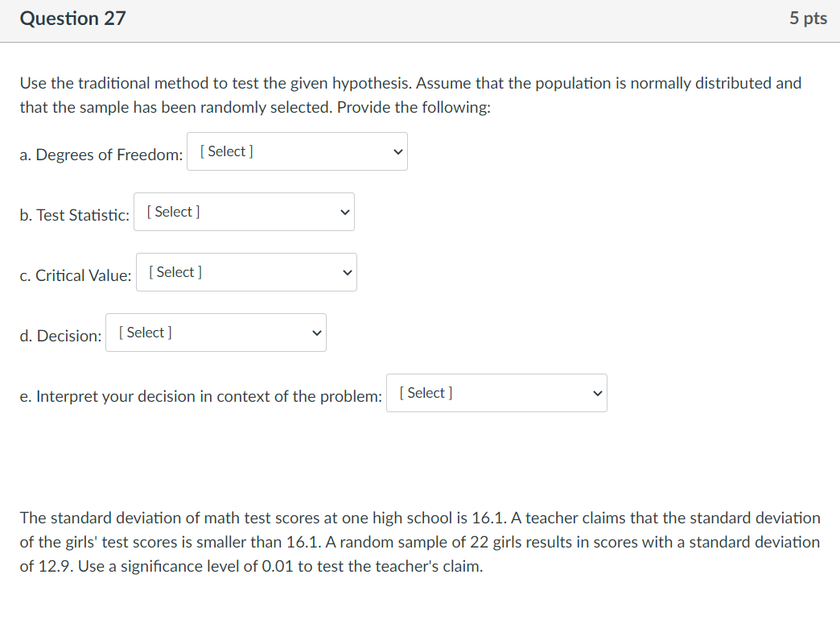Select the [Select] placeholder in part e
Image resolution: width=840 pixels, height=624 pixels.
point(425,392)
